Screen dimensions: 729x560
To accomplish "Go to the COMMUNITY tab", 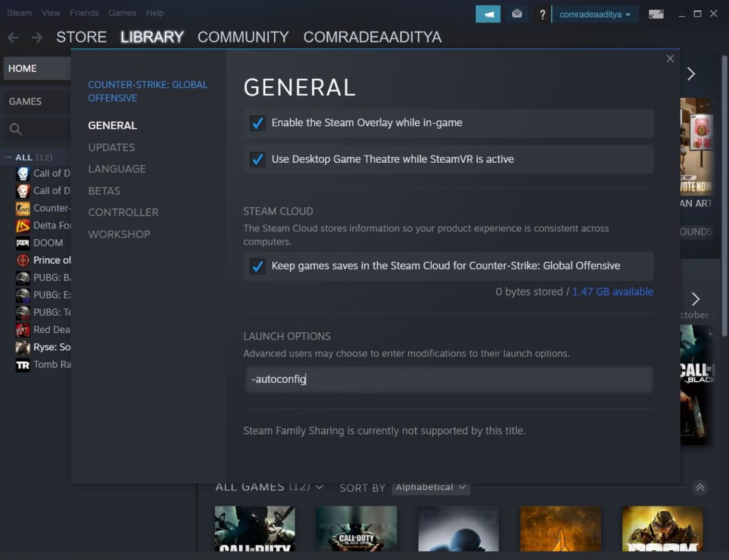I will coord(243,37).
